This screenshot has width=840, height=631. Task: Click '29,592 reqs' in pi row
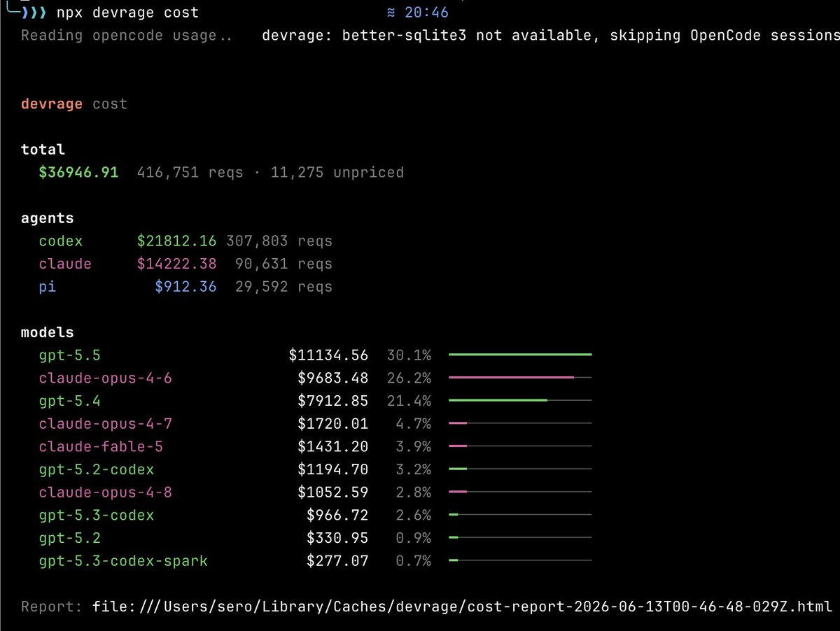pos(283,287)
